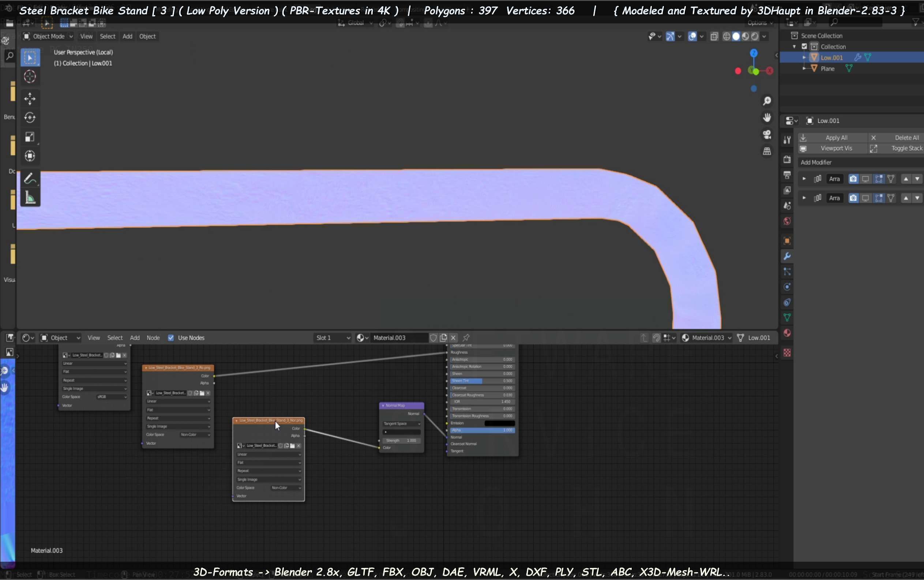Open the Slot 1 dropdown

pyautogui.click(x=332, y=338)
